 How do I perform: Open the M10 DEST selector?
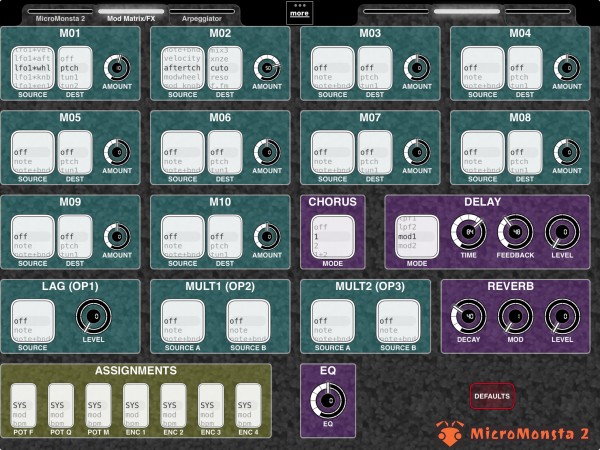[x=225, y=237]
